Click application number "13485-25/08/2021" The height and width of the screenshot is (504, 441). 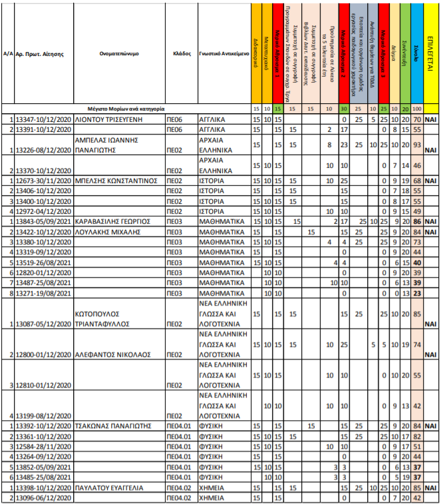43,477
